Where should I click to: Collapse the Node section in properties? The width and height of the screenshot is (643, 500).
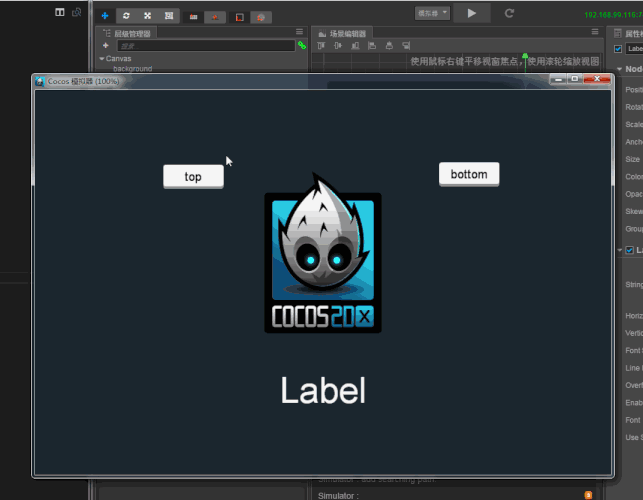pyautogui.click(x=619, y=69)
